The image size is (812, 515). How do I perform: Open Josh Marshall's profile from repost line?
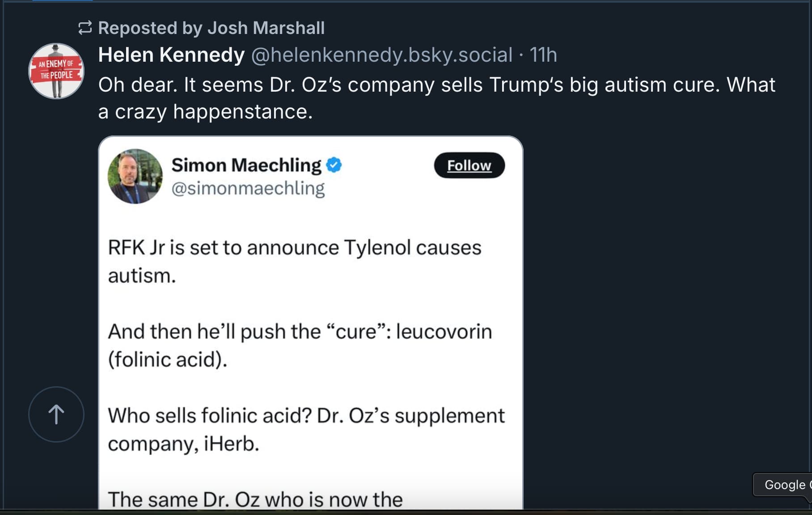[x=266, y=28]
